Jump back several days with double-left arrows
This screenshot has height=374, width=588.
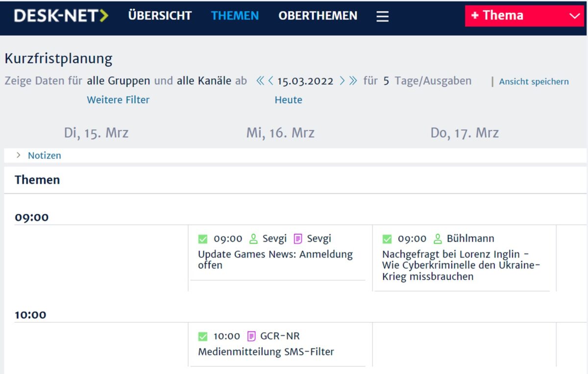coord(260,81)
